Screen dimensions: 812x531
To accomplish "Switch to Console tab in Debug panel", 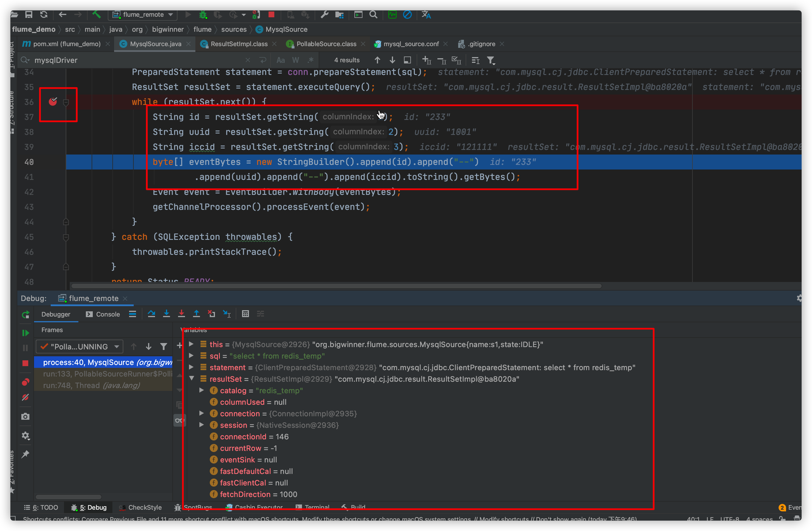I will pos(103,314).
